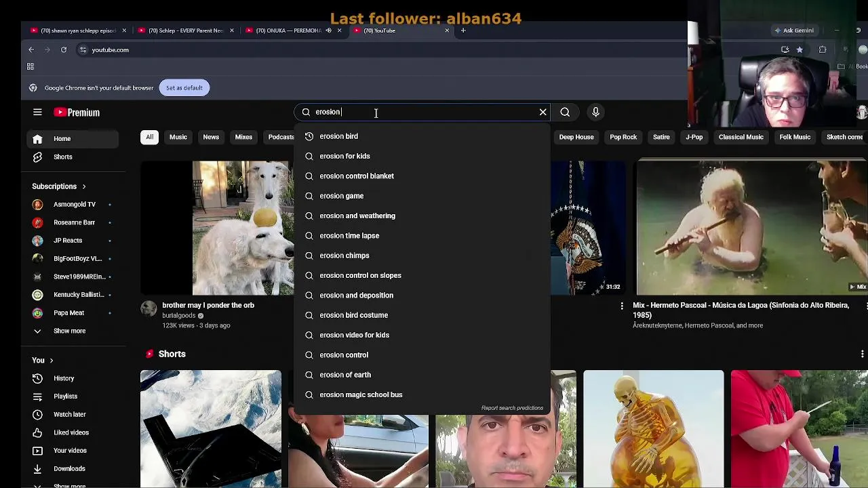Select the 'erosion control' suggestion

pyautogui.click(x=422, y=355)
